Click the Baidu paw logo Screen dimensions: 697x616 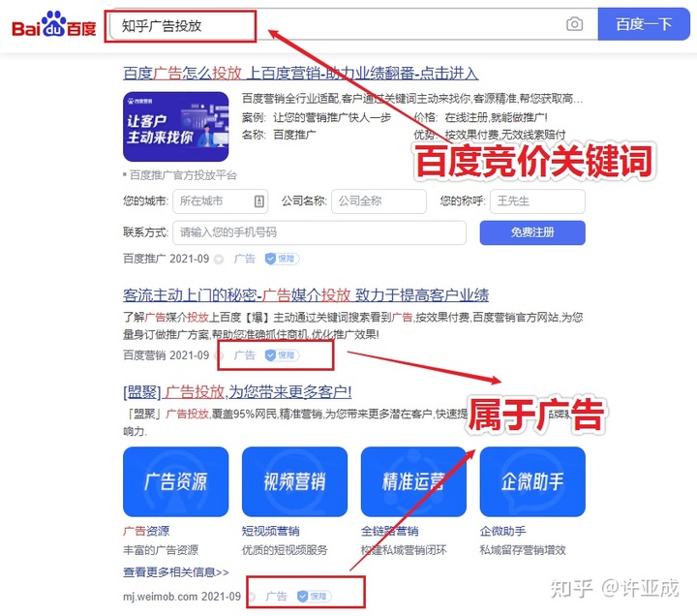point(54,24)
